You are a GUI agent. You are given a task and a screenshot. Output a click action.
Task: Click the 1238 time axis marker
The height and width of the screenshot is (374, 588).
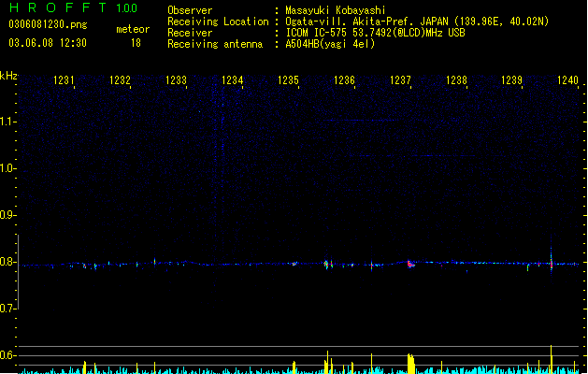tap(456, 80)
